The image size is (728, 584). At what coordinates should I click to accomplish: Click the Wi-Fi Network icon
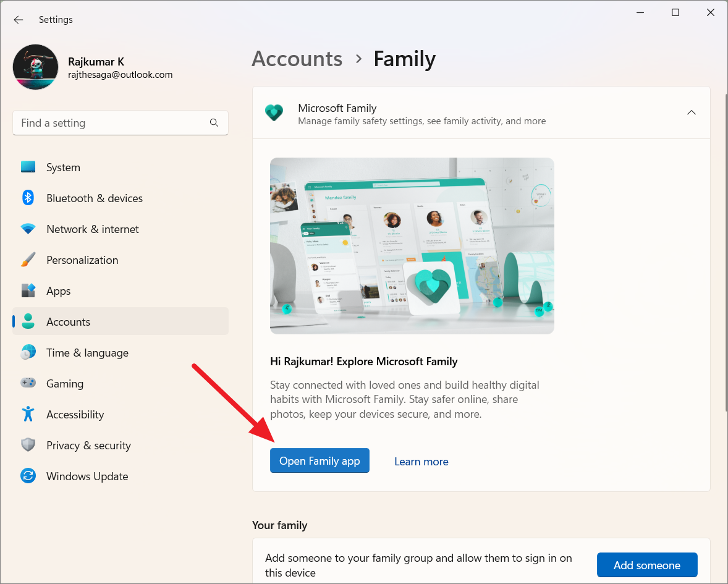point(28,229)
